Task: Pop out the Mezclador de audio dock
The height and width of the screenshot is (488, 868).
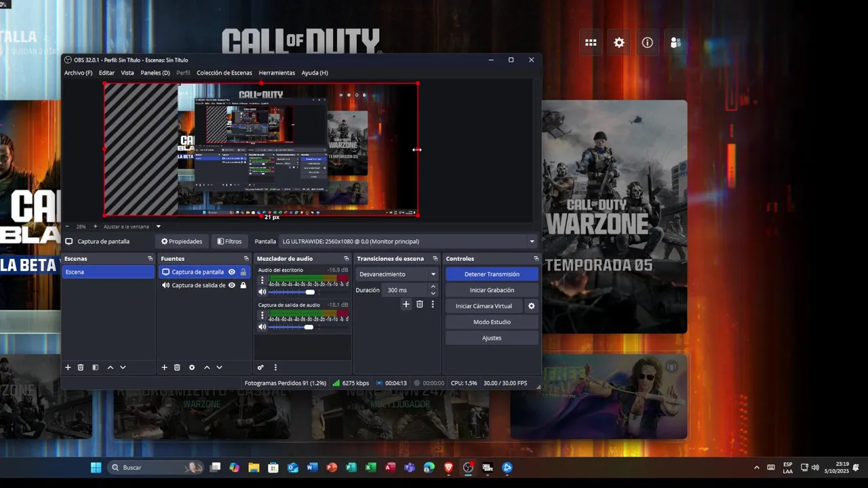Action: click(x=347, y=259)
